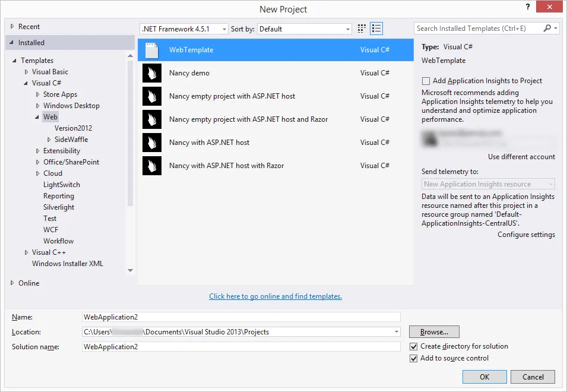Screen dimensions: 567x392
Task: Select the Workflow category
Action: pos(58,241)
